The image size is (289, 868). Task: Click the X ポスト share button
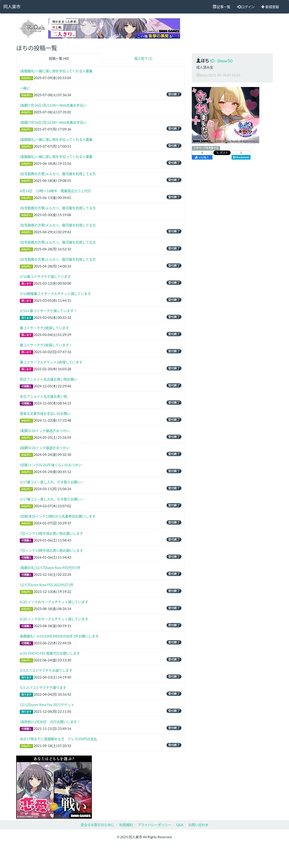222,153
